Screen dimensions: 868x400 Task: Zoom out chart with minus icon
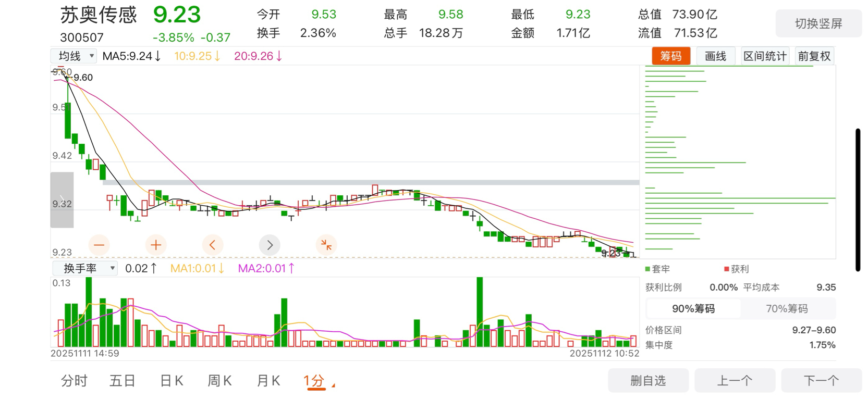pos(99,245)
